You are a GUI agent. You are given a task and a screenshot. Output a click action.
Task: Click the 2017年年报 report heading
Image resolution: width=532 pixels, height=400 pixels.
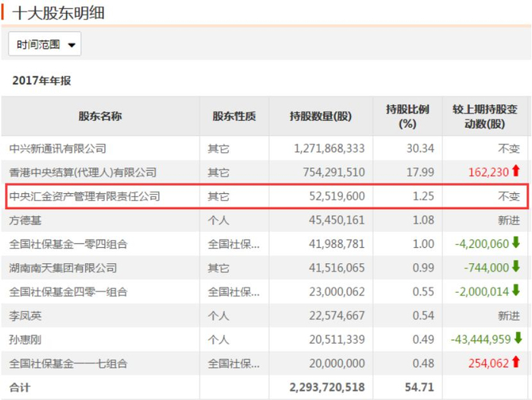click(42, 81)
